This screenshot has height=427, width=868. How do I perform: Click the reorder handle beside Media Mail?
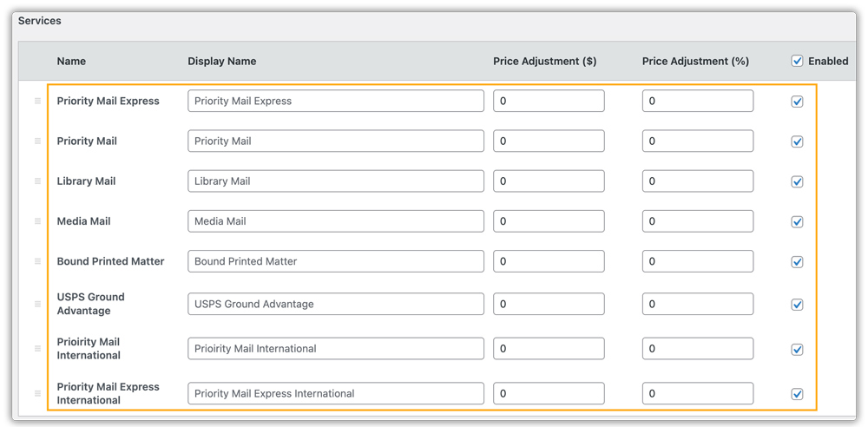[37, 221]
